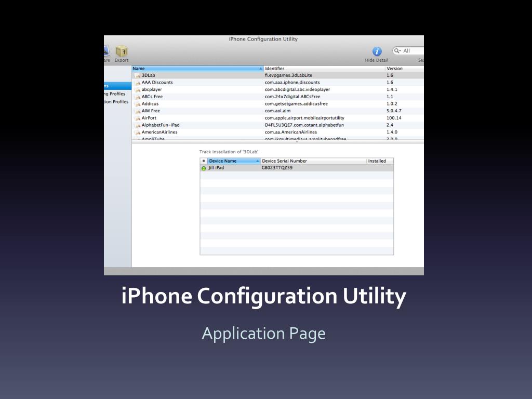Click version 1.4.1 of abcplayer

click(x=392, y=89)
